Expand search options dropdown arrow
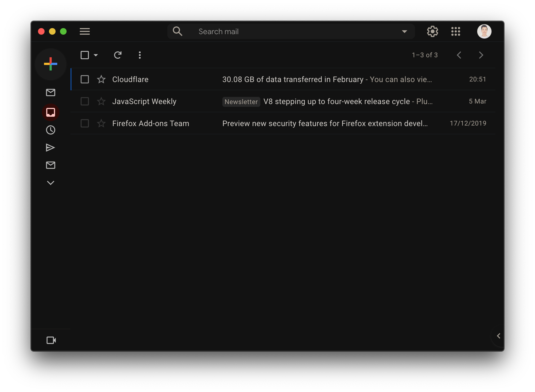 (405, 31)
